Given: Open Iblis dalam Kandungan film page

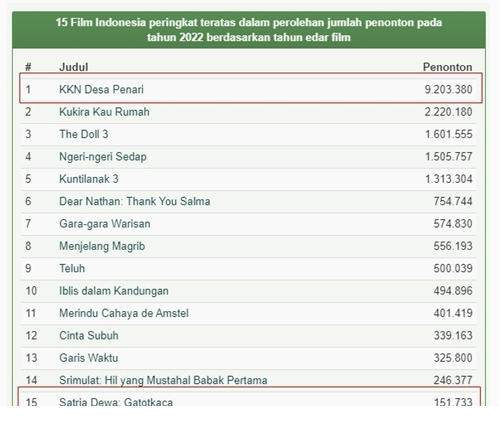Looking at the screenshot, I should coord(114,291).
